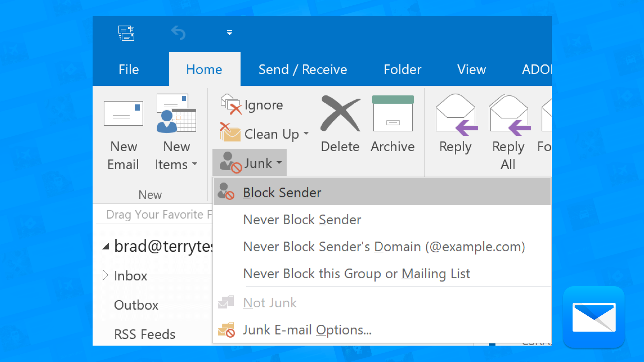The height and width of the screenshot is (362, 644).
Task: Collapse the brad@terryte account tree arrow
Action: 106,247
